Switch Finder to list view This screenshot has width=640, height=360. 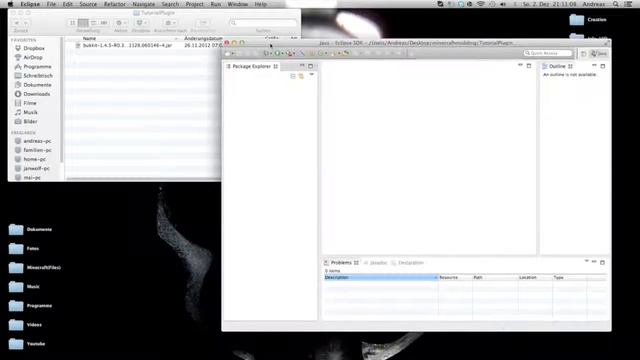pos(83,23)
